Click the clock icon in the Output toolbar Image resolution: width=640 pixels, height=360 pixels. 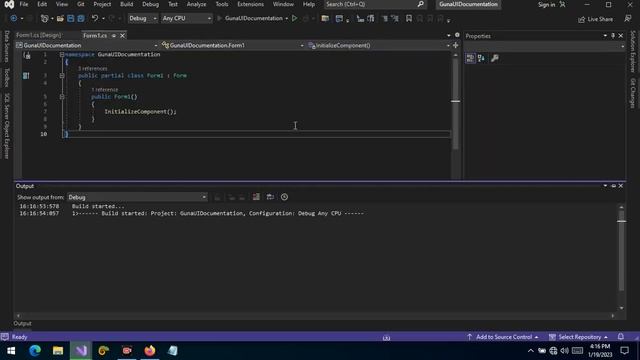click(x=284, y=197)
